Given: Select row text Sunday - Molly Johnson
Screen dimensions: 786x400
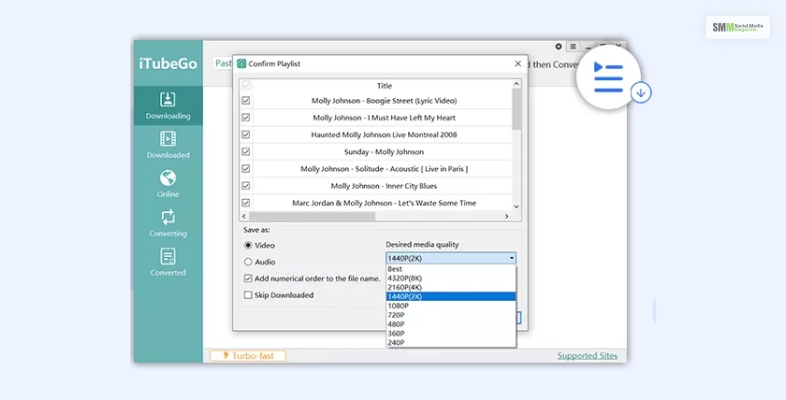Looking at the screenshot, I should 384,152.
